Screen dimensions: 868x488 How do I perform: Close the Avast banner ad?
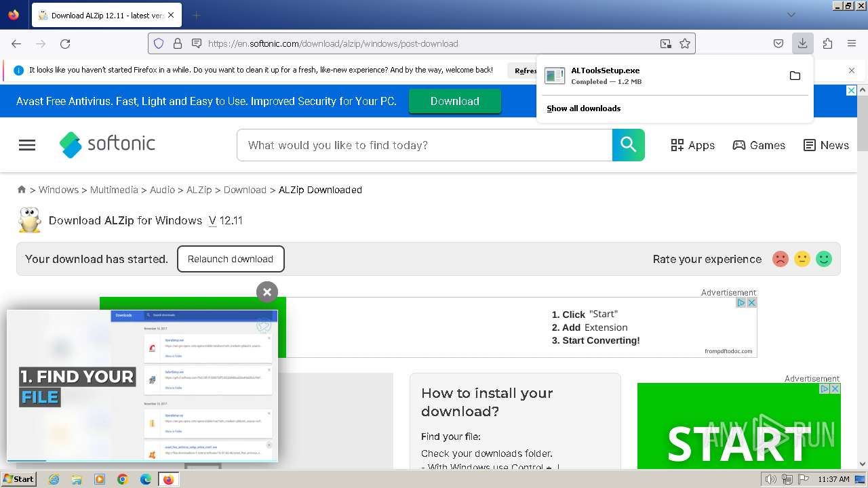click(x=852, y=91)
